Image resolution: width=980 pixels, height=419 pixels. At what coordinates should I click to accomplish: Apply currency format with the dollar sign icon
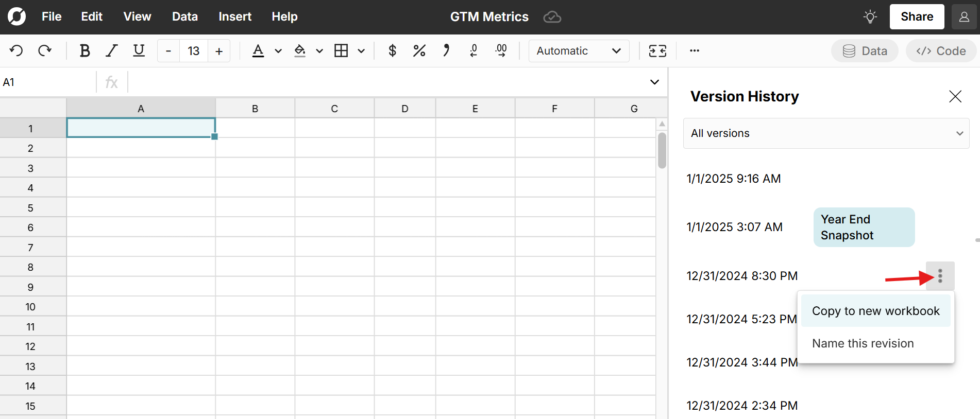(392, 50)
